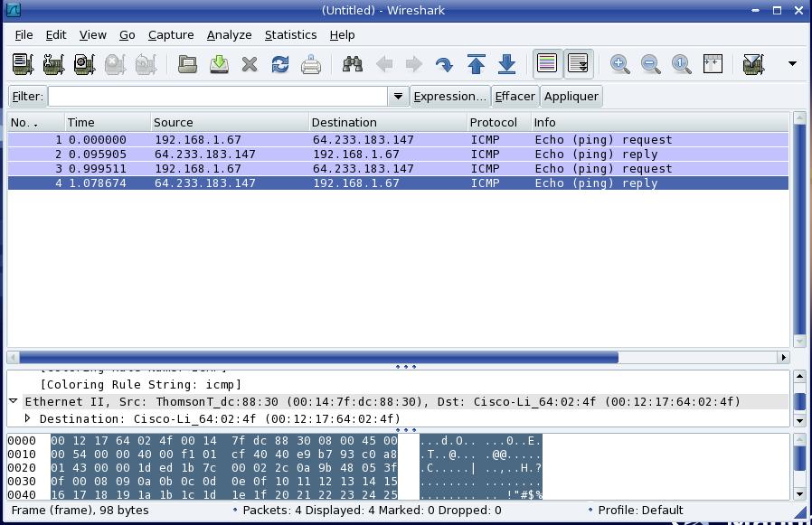Open the Statistics menu
Viewport: 812px width, 525px height.
[x=290, y=34]
